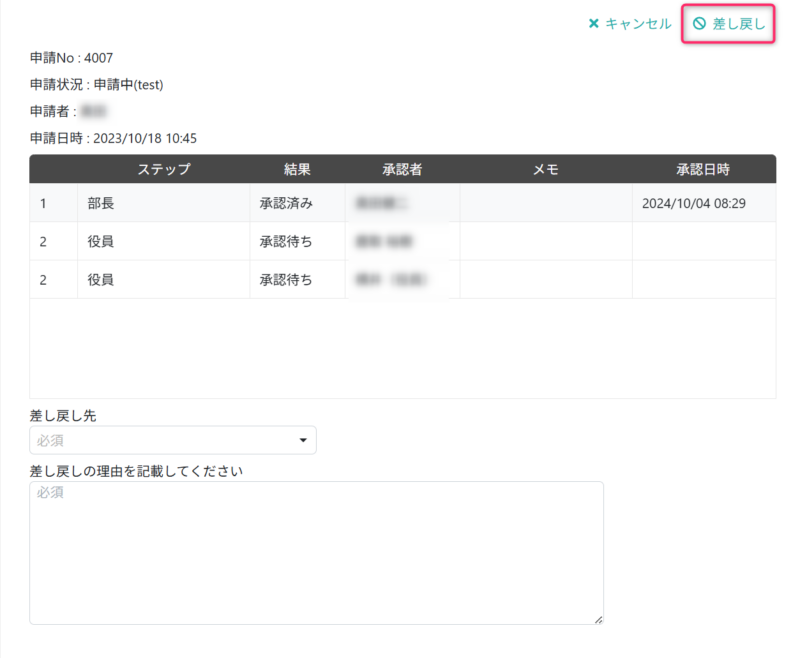Screen dimensions: 800x658
Task: Click the キャンセル button
Action: pyautogui.click(x=630, y=23)
